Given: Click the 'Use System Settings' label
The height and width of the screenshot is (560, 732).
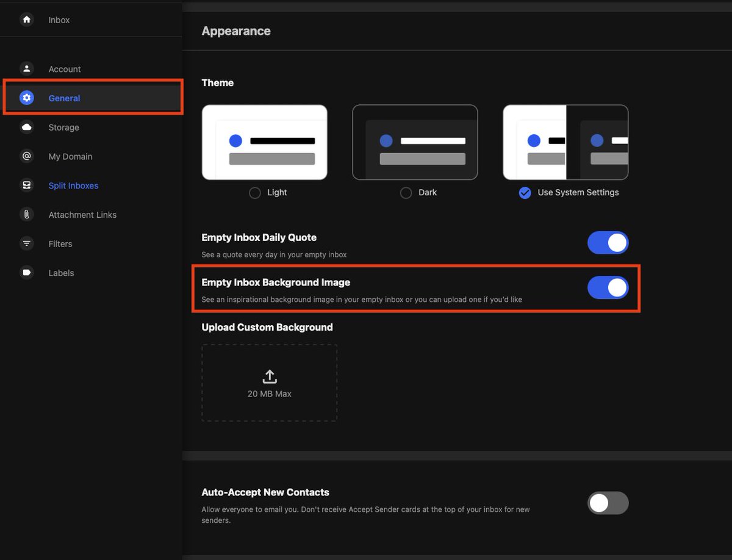Looking at the screenshot, I should coord(578,192).
